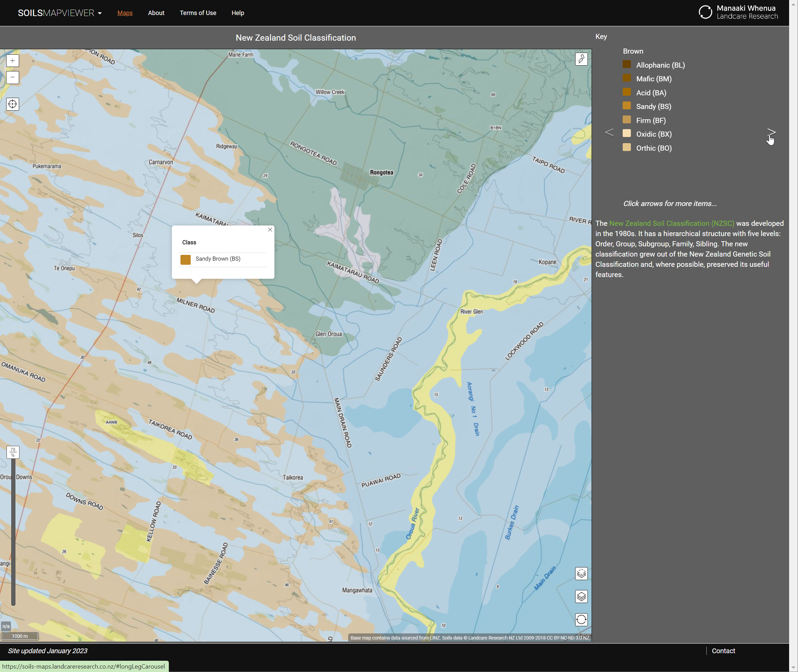Click the 'MILNER ROAD' label
Viewport: 798px width, 672px height.
(x=196, y=305)
